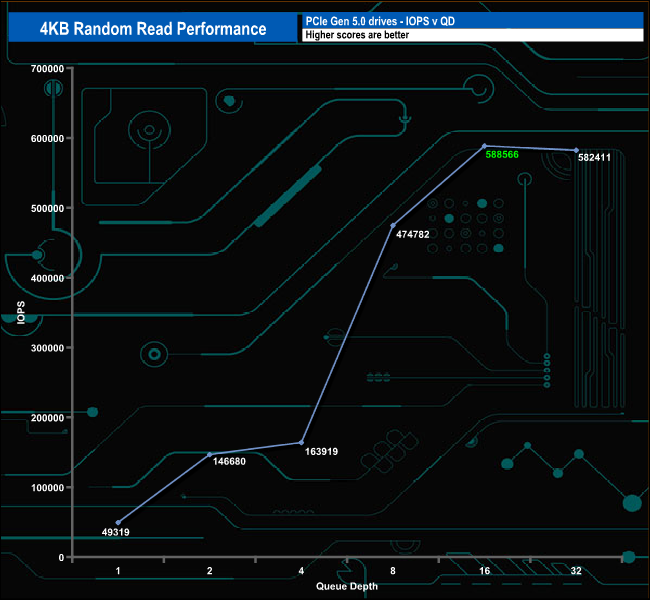Image resolution: width=650 pixels, height=600 pixels.
Task: Click the 4KB Random Read Performance title
Action: 152,28
